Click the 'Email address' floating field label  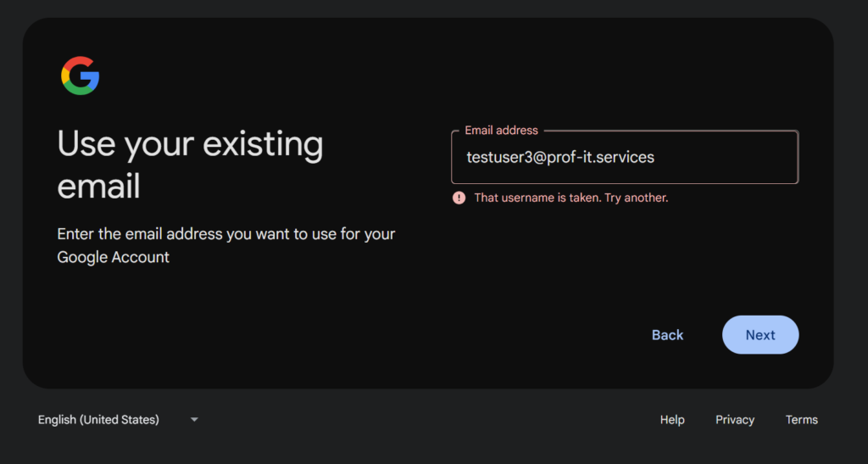501,131
